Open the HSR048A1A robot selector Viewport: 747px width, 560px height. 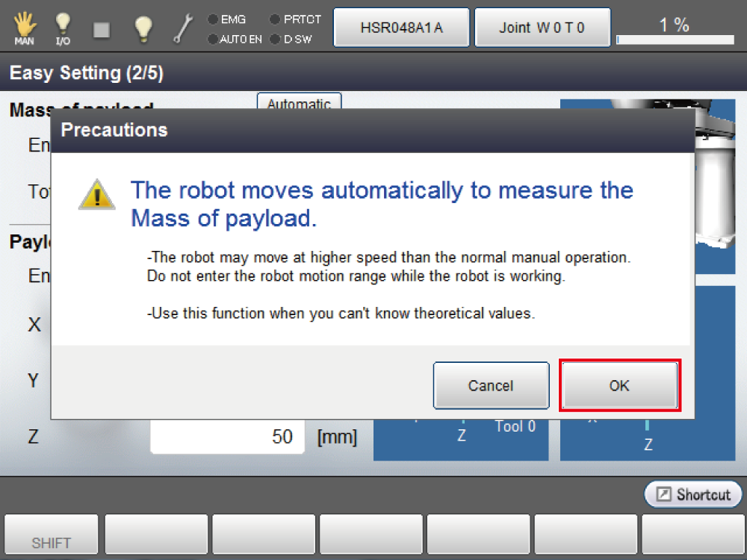(x=401, y=28)
